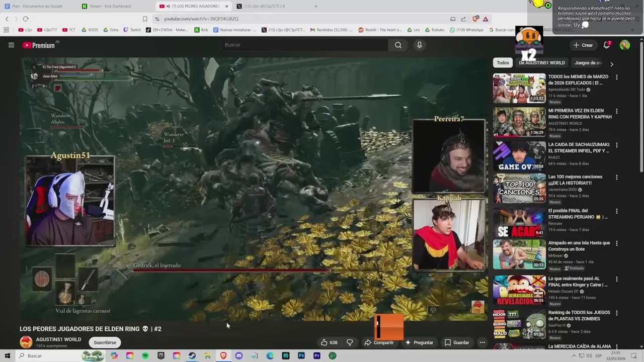Start voice search with microphone icon

[420, 45]
